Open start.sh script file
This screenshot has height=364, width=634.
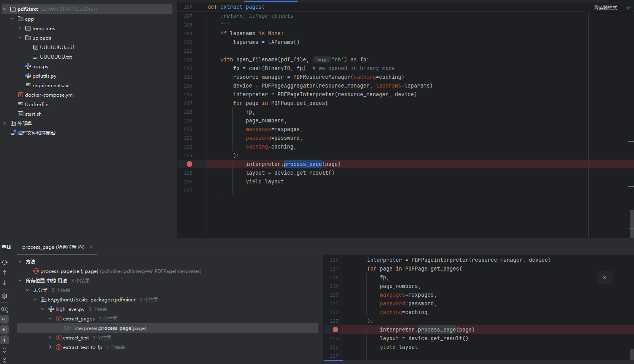(33, 114)
